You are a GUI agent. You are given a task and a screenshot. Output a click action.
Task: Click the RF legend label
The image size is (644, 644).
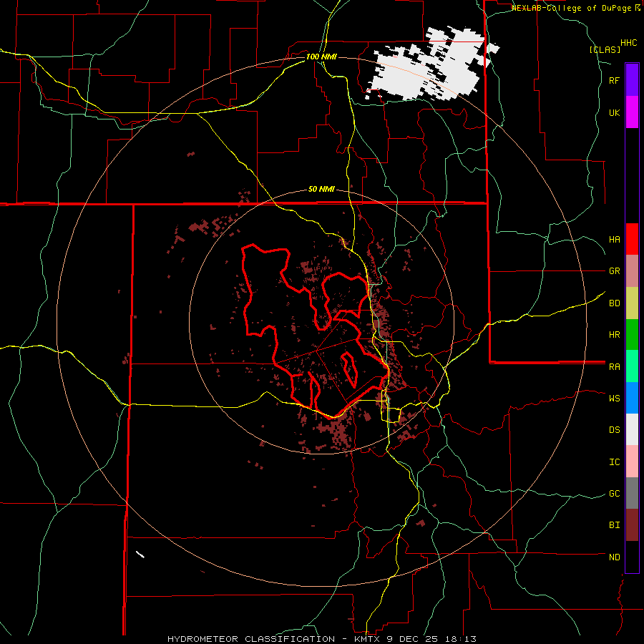614,80
